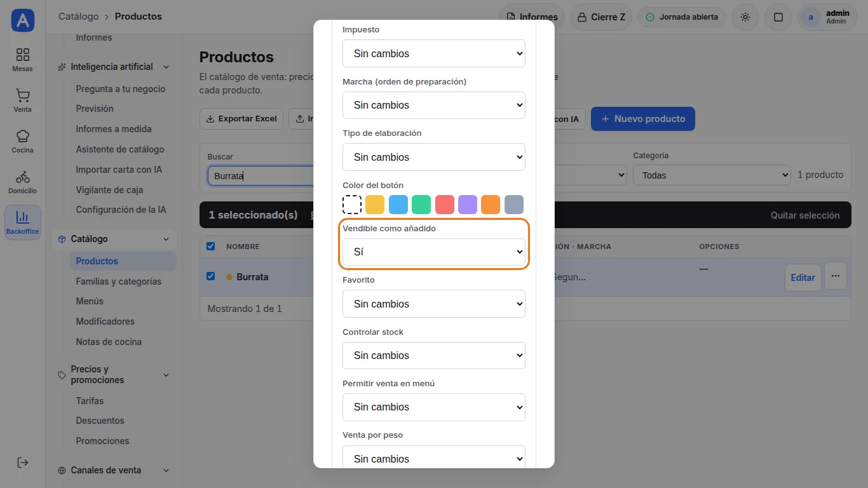Click the app logo icon
The width and height of the screenshot is (868, 488).
point(23,20)
